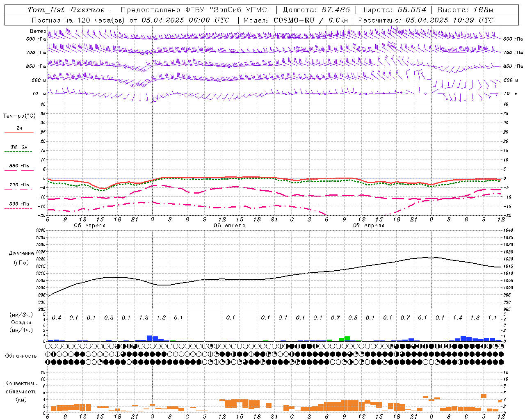Viewport: 525px width, 420px height.
Task: Click the "Td 2м" legend entry
Action: click(19, 147)
